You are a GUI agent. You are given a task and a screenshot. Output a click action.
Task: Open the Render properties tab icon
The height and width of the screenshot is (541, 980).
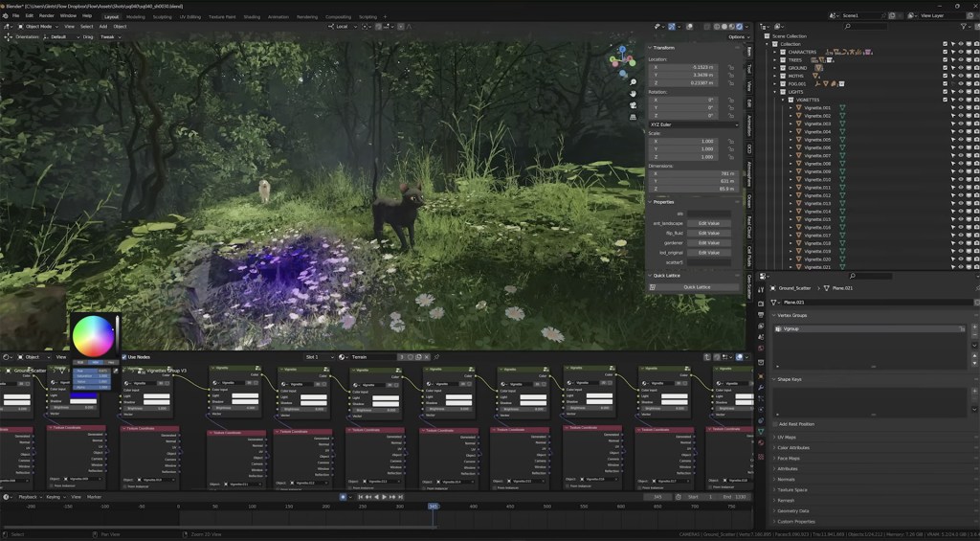pos(761,304)
